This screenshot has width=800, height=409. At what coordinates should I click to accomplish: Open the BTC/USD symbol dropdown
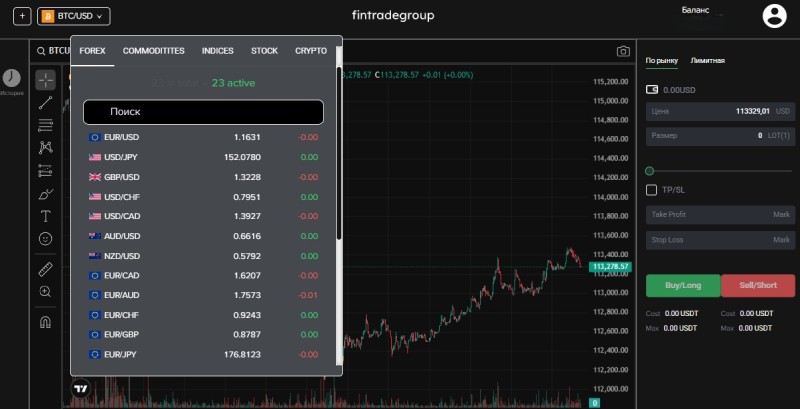click(x=73, y=16)
